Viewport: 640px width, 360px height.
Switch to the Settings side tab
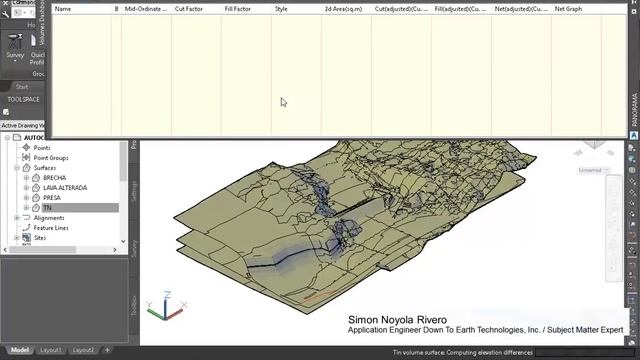133,191
